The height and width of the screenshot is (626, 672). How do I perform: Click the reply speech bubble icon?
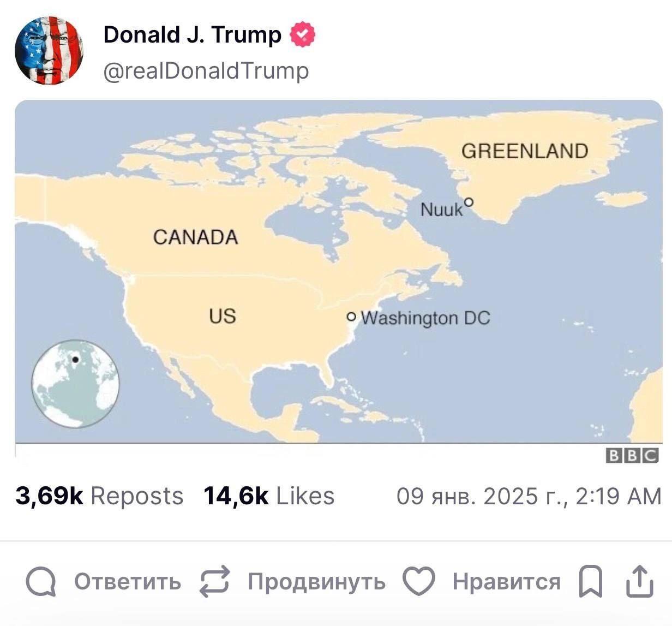(41, 582)
